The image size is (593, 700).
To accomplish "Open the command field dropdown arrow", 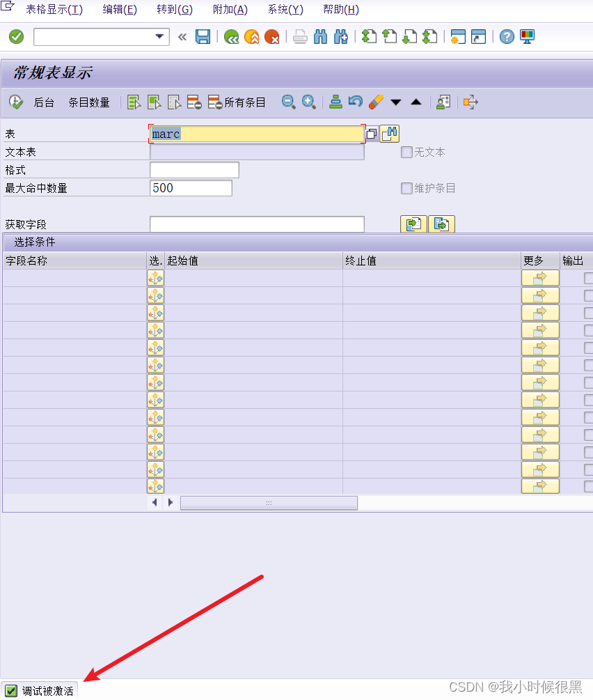I will (159, 37).
